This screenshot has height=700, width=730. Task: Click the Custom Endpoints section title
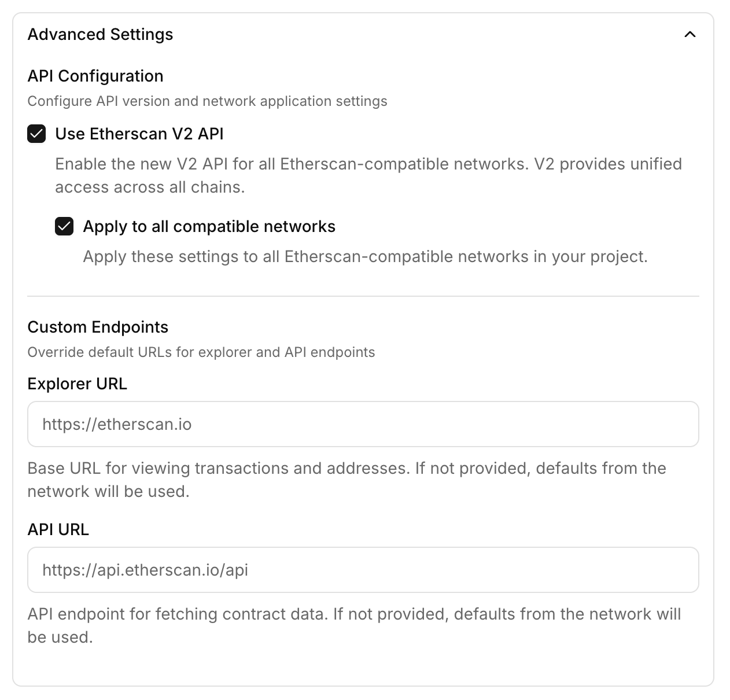(x=98, y=327)
